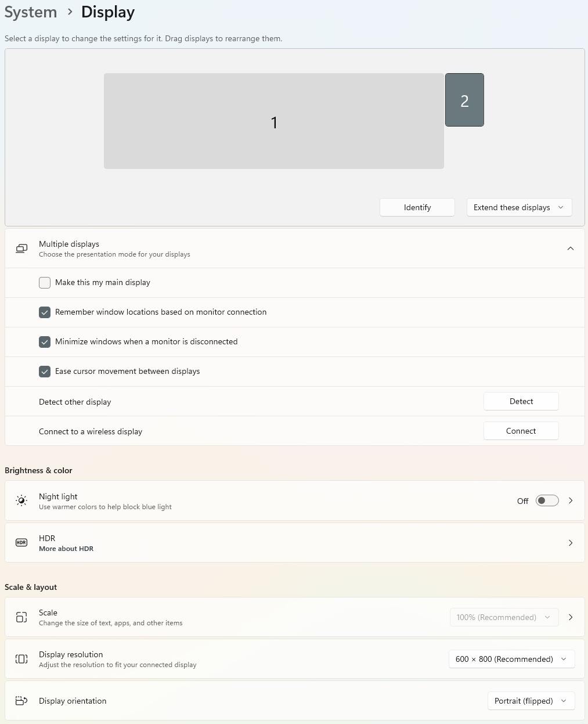588x724 pixels.
Task: Uncheck Remember window locations checkbox
Action: coord(45,312)
